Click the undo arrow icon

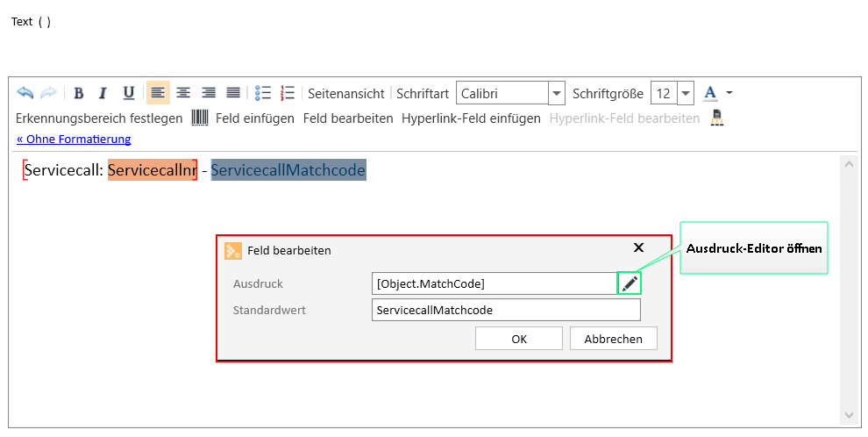click(x=25, y=92)
